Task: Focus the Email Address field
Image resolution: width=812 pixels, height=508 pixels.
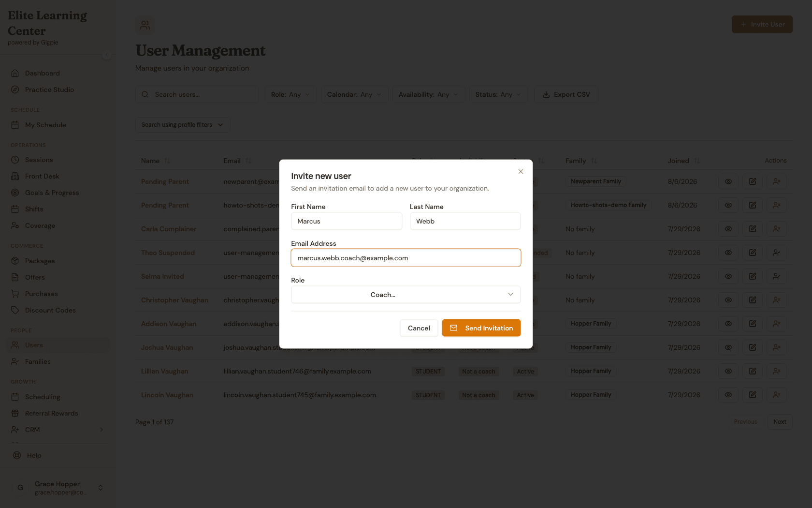Action: pos(406,258)
